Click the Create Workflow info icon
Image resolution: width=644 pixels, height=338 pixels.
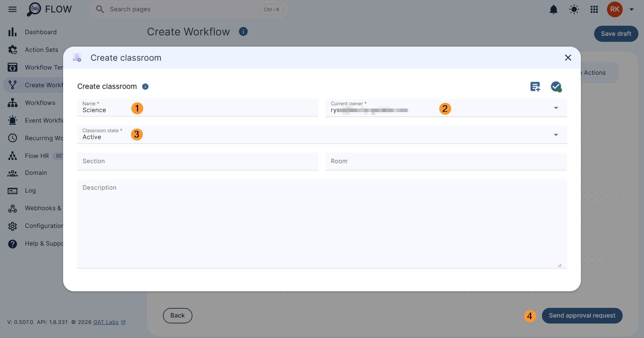pos(243,31)
